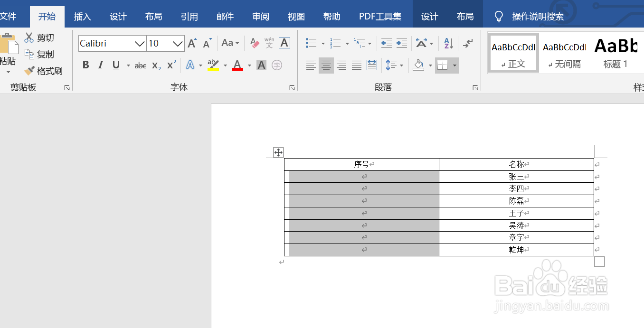Open the font size 10 dropdown
Screen dimensions: 644x328
(x=178, y=44)
